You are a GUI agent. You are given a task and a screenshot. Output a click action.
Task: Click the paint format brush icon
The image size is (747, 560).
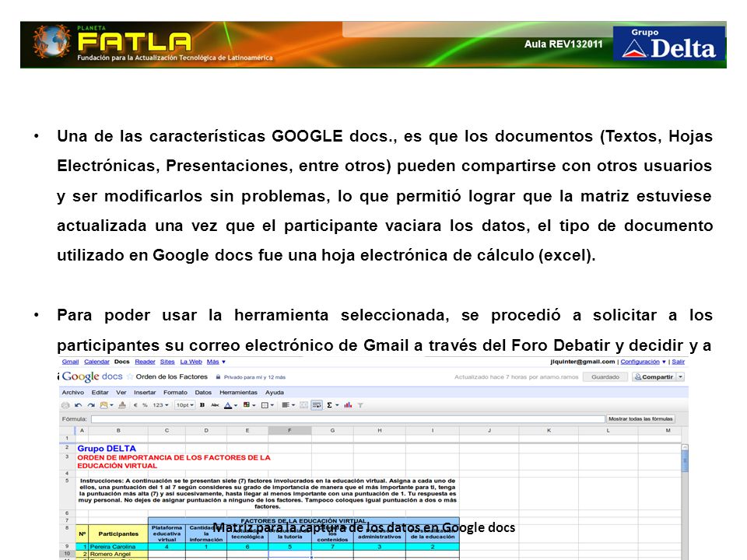point(122,405)
